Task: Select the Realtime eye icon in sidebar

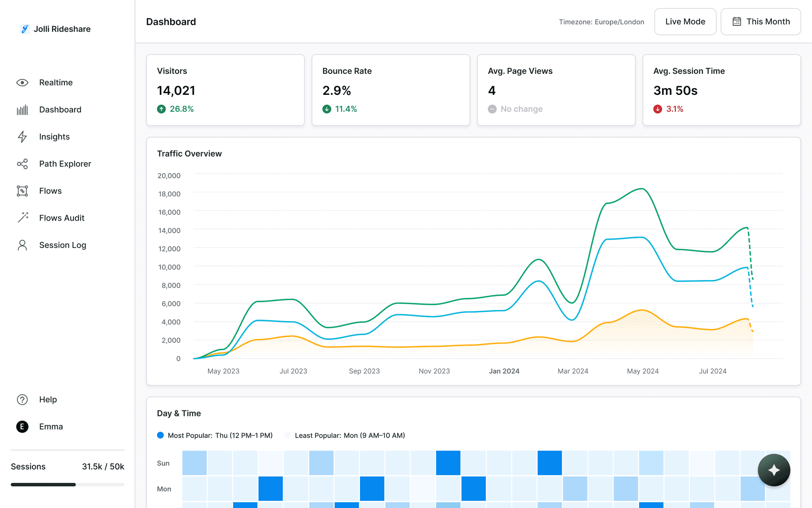Action: [23, 83]
